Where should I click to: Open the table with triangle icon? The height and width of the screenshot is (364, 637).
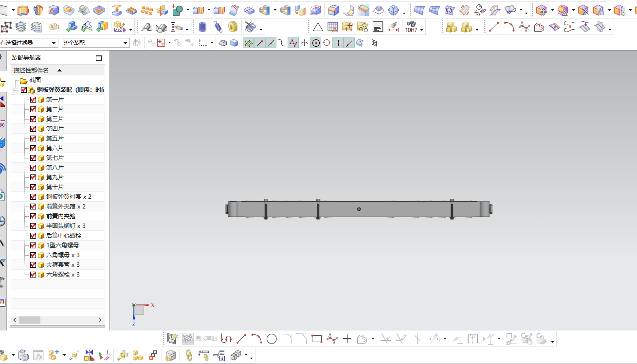pyautogui.click(x=333, y=27)
